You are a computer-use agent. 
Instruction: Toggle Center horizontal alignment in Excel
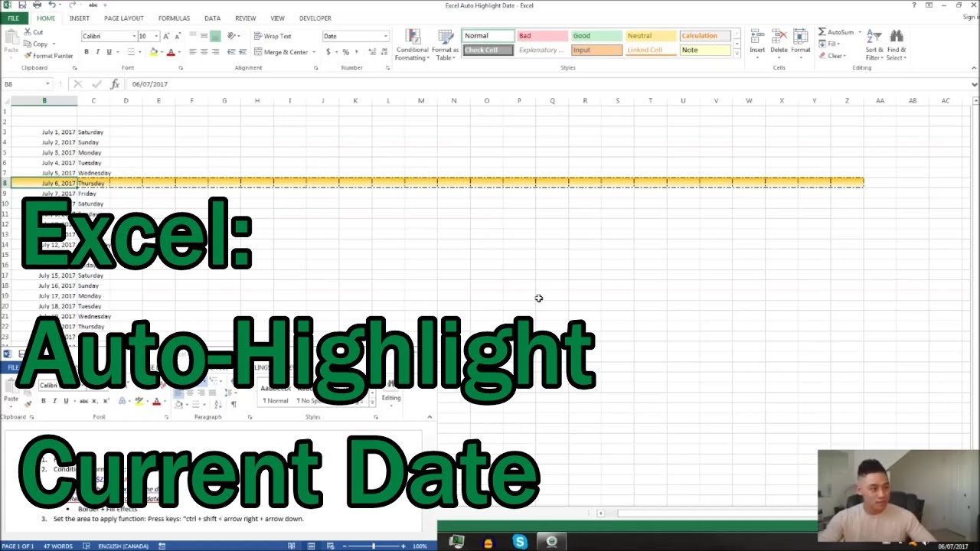[204, 52]
